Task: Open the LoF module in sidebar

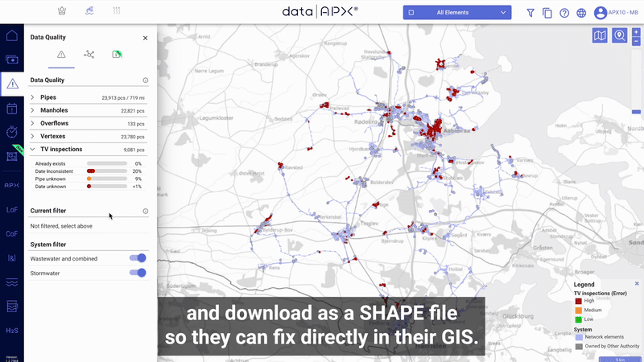Action: pos(12,209)
